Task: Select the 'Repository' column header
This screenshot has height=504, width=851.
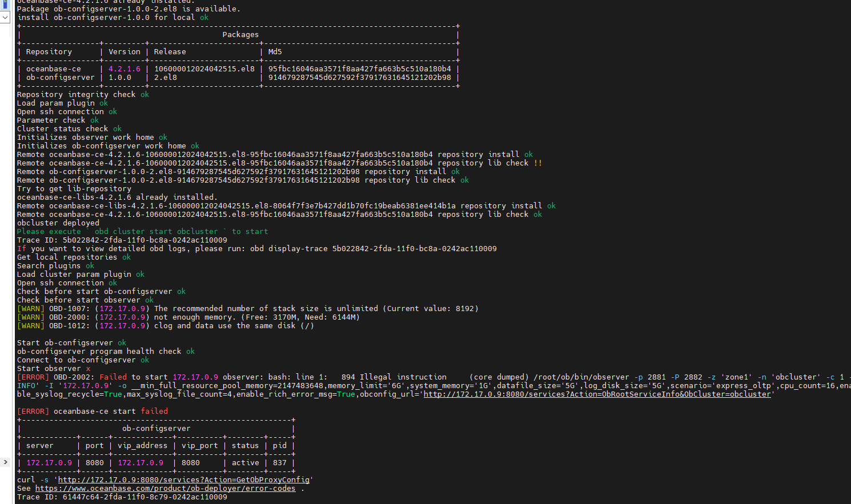Action: coord(49,52)
